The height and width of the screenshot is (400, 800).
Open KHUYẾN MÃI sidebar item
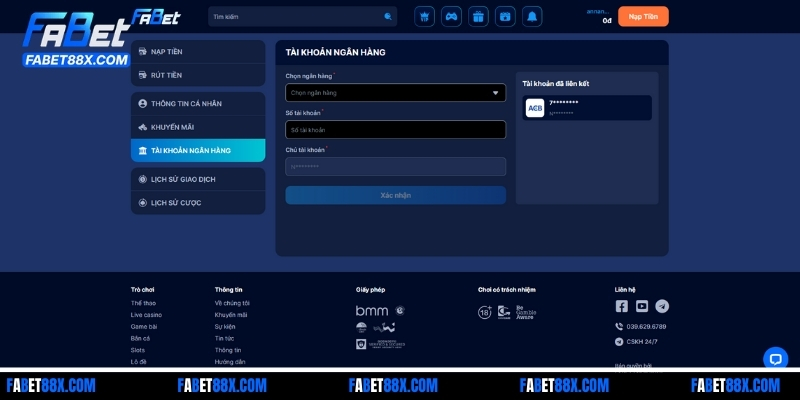point(198,127)
